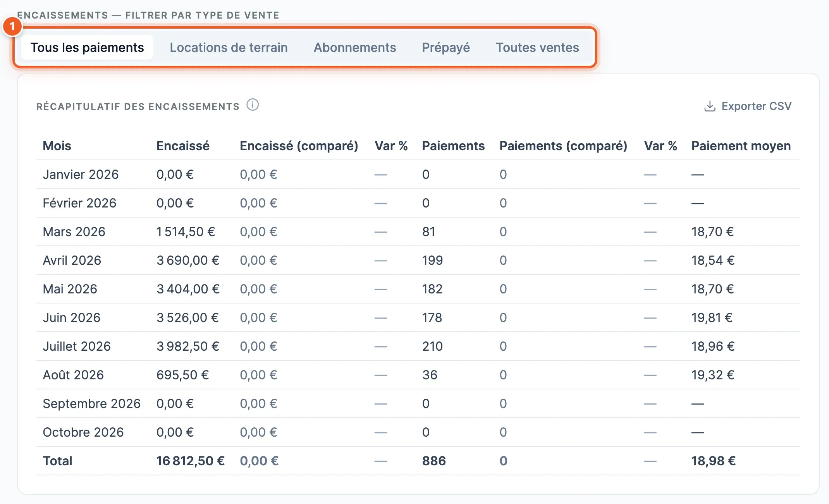Viewport: 829px width, 504px height.
Task: Click the 178 payments count for Juin
Action: (x=432, y=317)
